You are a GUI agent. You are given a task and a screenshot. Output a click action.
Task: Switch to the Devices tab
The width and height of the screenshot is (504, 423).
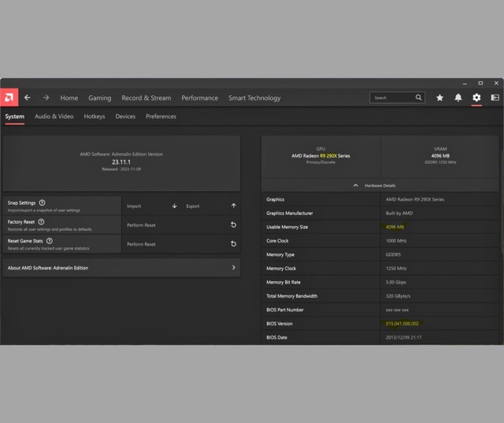click(125, 117)
